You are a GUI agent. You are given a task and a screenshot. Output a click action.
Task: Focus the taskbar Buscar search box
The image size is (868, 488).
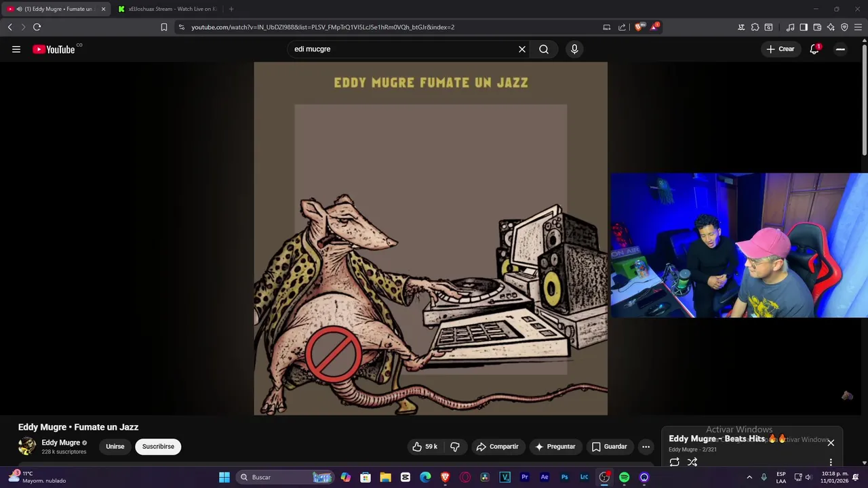click(285, 477)
